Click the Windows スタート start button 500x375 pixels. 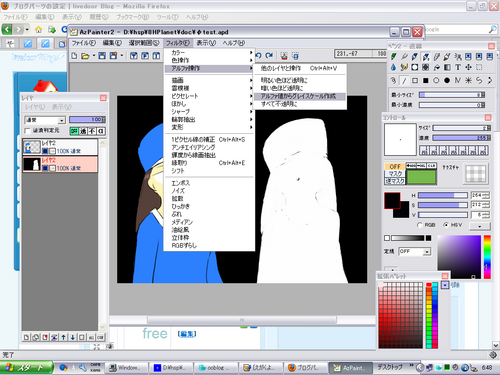(x=27, y=367)
